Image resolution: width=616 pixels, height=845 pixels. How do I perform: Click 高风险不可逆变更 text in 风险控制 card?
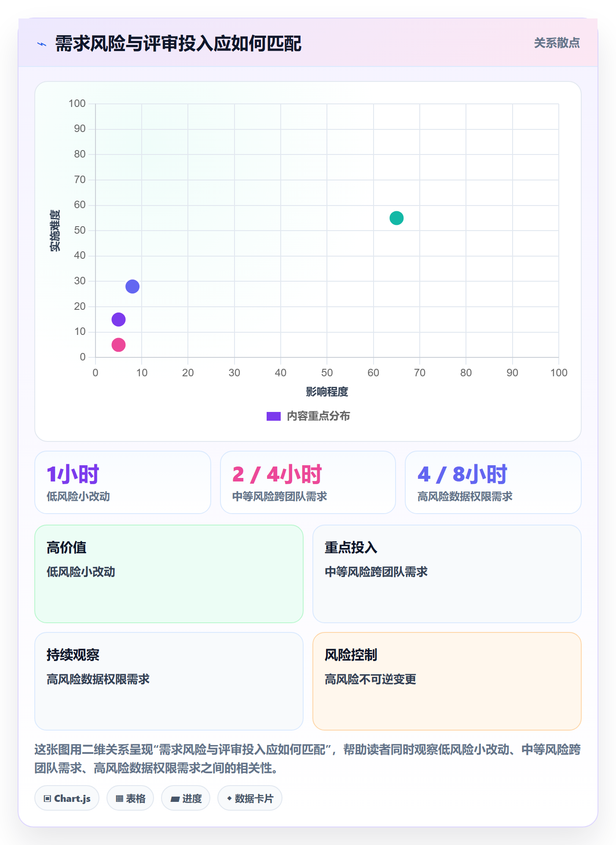coord(370,679)
